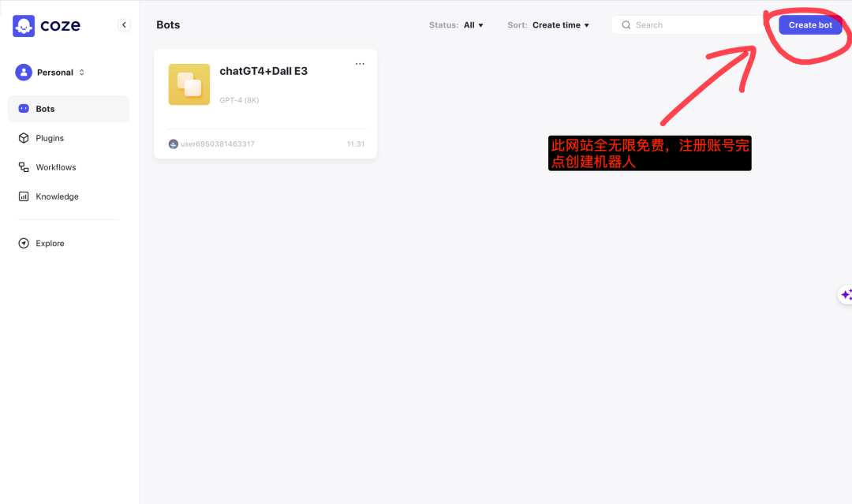This screenshot has width=852, height=504.
Task: Open the chatGT4+Dall E3 card's three-dot menu
Action: [360, 64]
